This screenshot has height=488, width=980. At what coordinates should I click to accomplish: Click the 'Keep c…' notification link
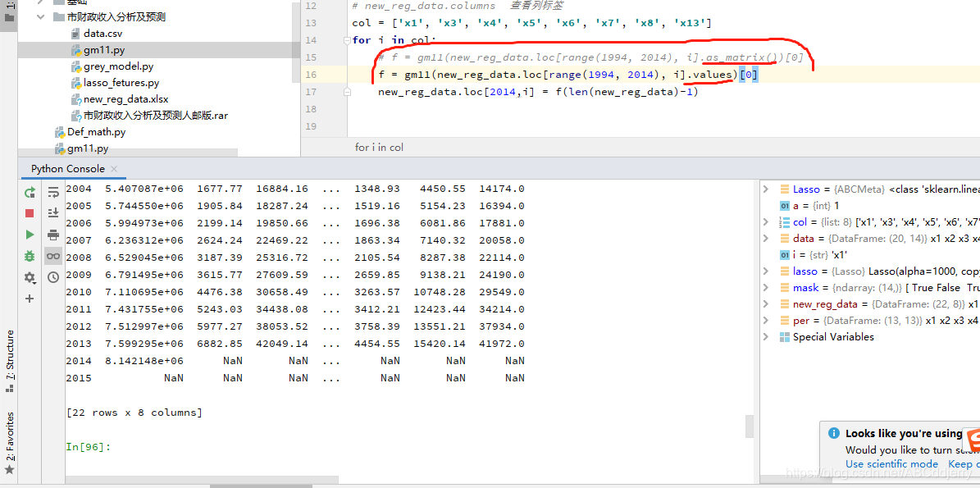pos(964,463)
